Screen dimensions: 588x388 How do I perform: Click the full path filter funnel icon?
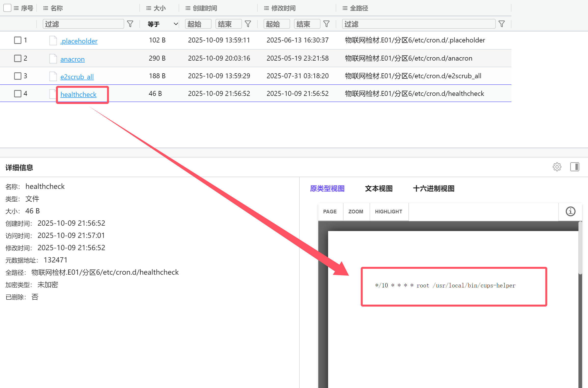point(502,24)
